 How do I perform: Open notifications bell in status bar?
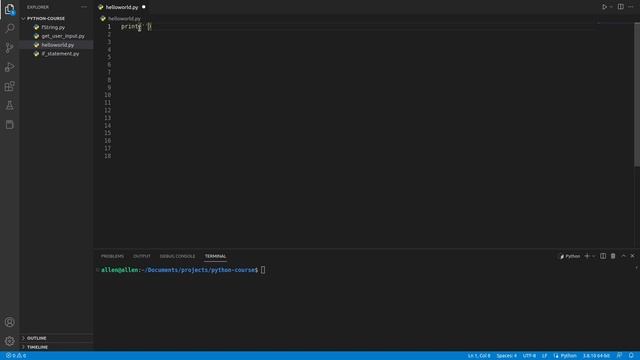[631, 356]
